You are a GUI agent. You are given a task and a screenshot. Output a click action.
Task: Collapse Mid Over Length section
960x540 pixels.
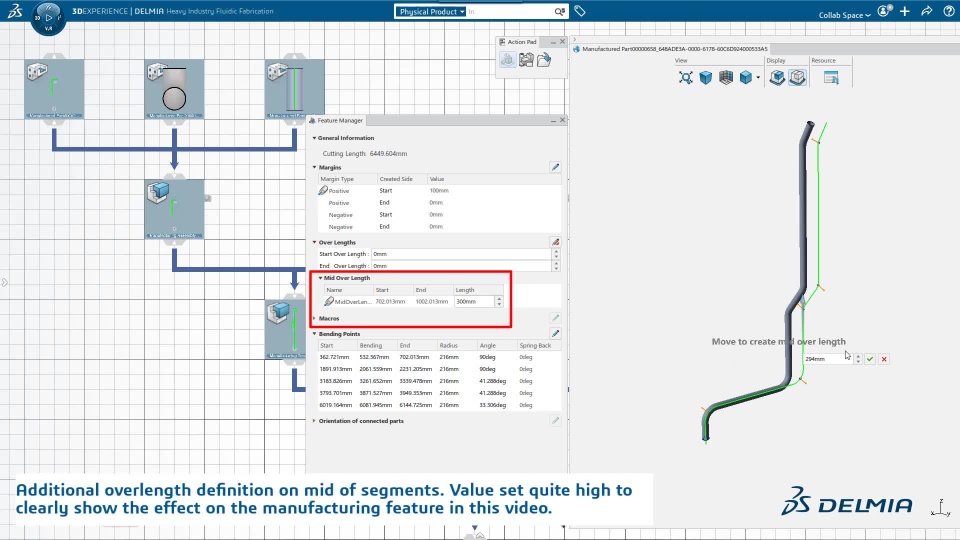coord(320,278)
